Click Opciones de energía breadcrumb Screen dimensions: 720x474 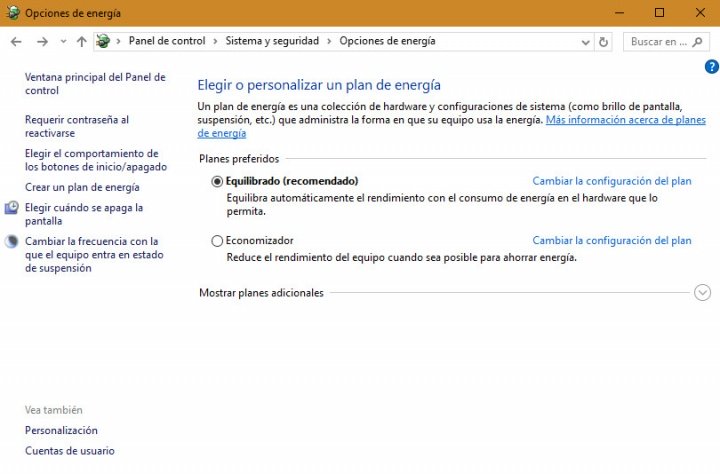click(x=387, y=41)
